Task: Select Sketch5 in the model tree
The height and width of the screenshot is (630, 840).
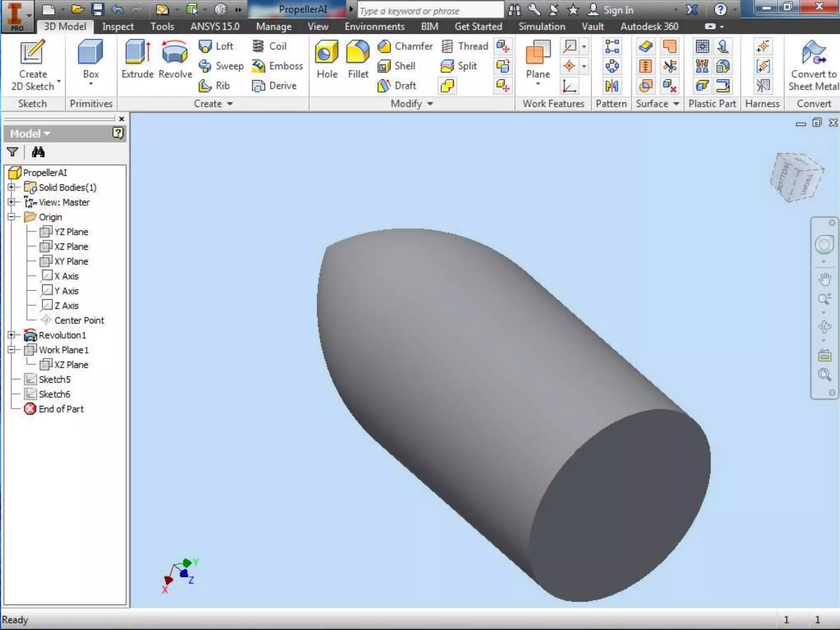Action: click(x=54, y=379)
